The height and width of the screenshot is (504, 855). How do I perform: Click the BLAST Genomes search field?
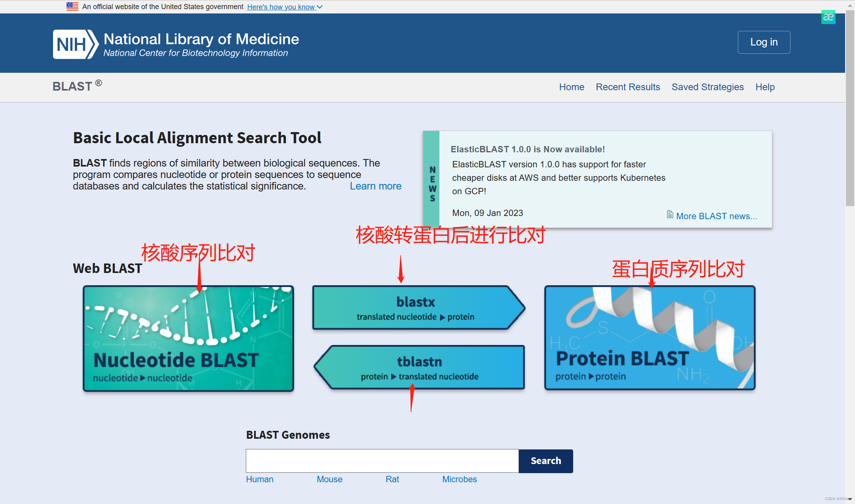pyautogui.click(x=382, y=461)
